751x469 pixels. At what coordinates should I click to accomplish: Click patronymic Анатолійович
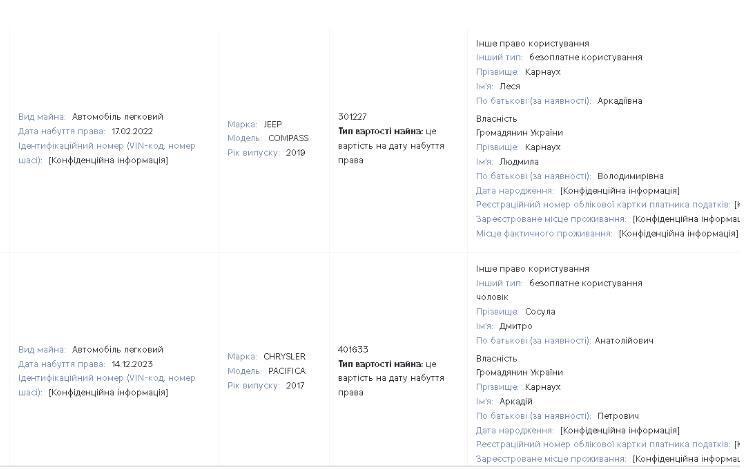tap(624, 341)
